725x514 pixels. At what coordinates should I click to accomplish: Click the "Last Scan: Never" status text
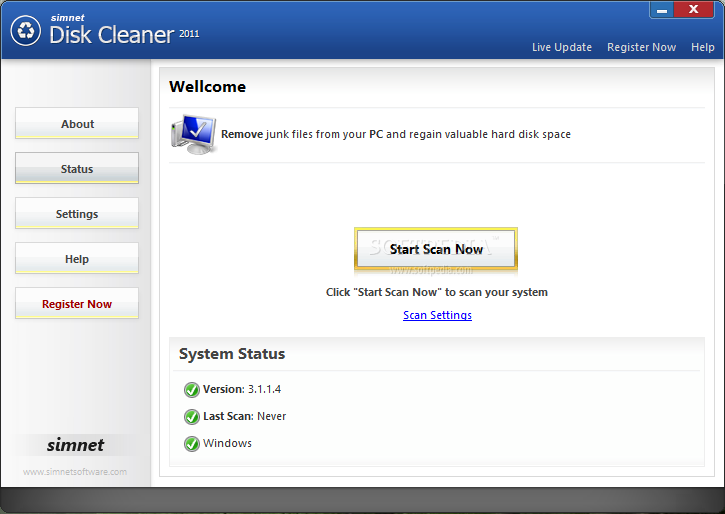245,416
